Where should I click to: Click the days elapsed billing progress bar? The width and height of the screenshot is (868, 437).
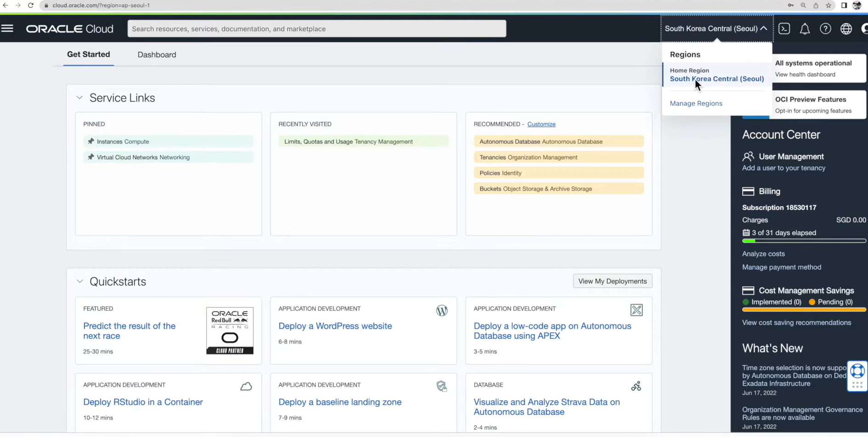click(x=804, y=241)
